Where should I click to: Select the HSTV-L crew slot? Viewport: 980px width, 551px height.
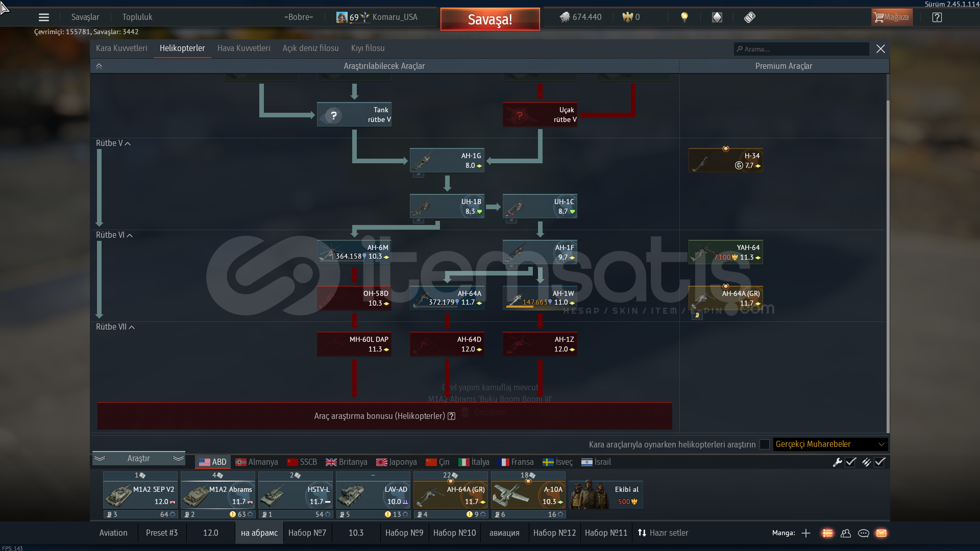click(x=296, y=495)
